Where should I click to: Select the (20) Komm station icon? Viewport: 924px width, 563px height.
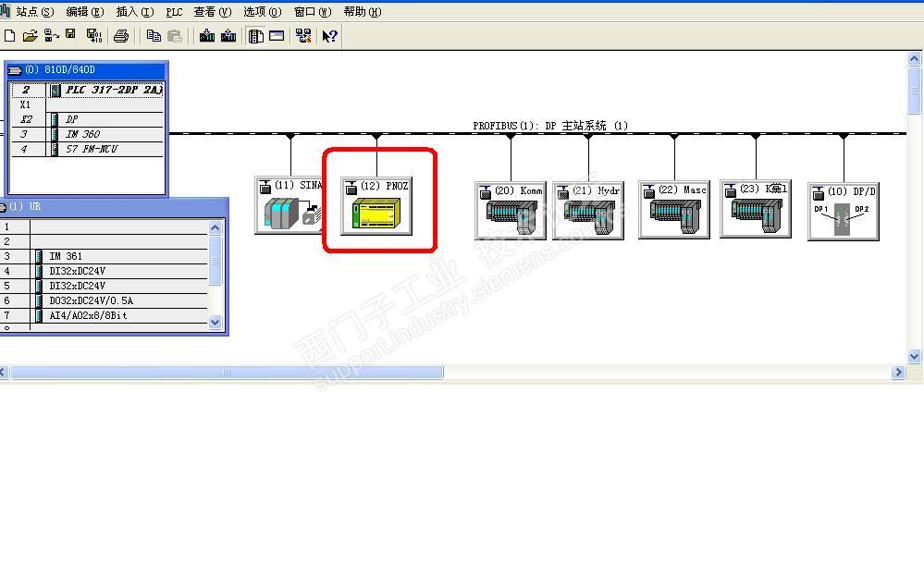[x=511, y=210]
